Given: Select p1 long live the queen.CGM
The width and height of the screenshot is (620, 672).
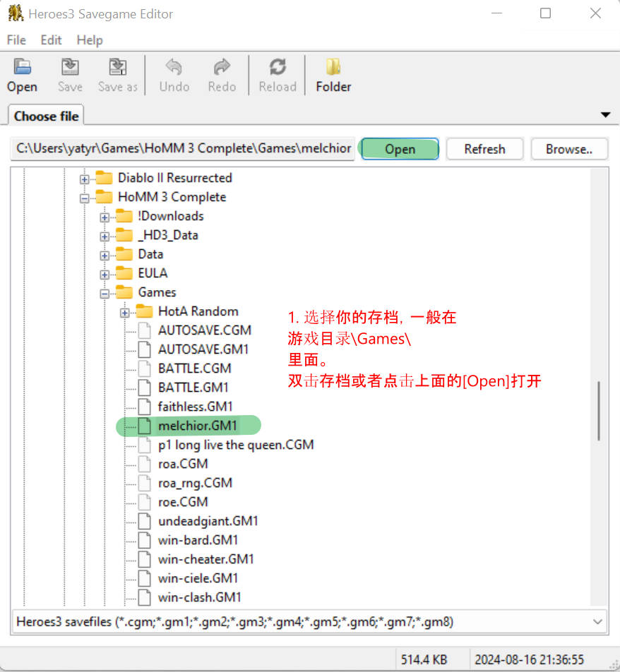Looking at the screenshot, I should point(236,445).
